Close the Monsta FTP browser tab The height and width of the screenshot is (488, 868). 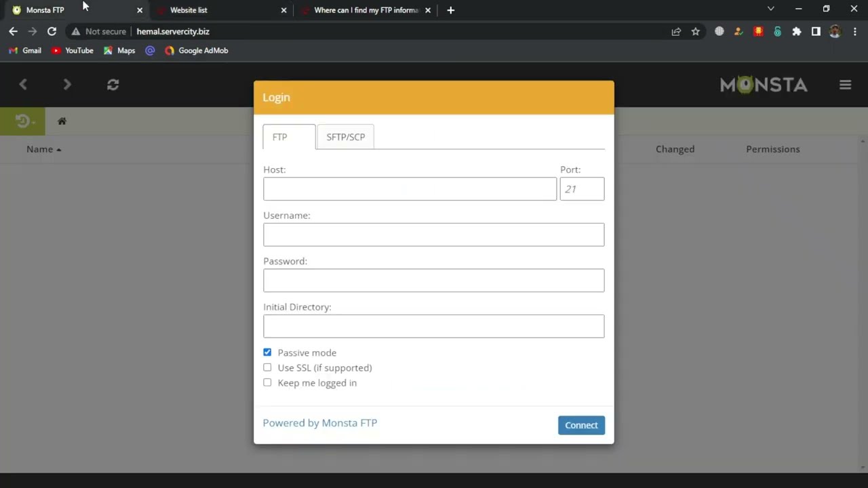tap(140, 10)
